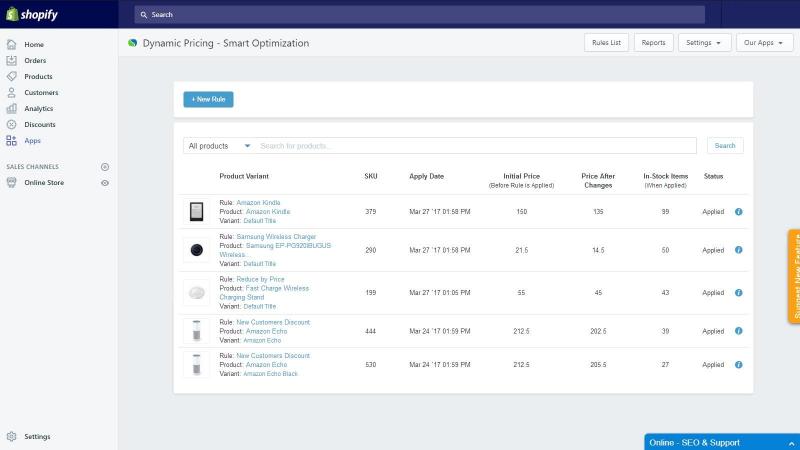Click the Online Store storefront icon
The height and width of the screenshot is (450, 800).
[x=11, y=183]
